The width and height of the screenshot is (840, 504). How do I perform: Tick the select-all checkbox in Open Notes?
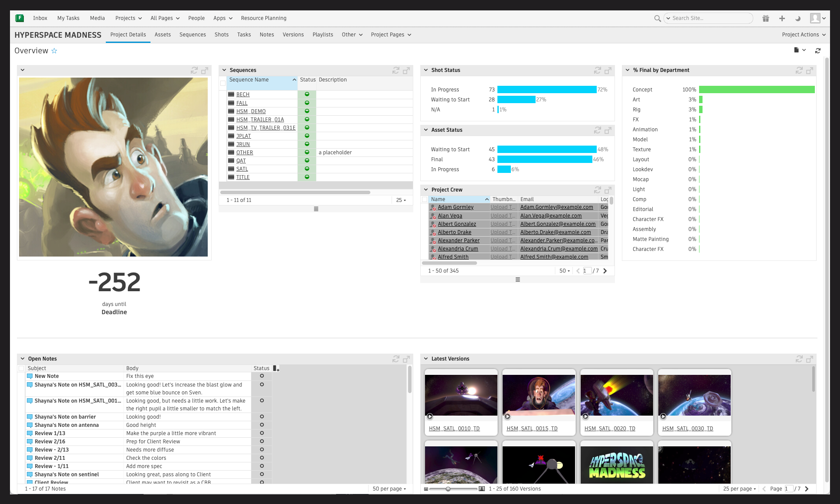[21, 368]
